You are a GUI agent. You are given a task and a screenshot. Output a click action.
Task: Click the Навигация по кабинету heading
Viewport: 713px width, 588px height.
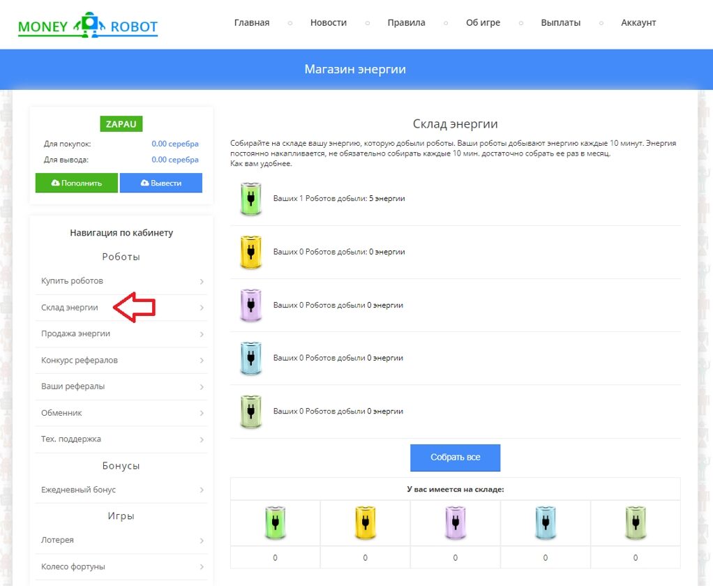click(121, 233)
